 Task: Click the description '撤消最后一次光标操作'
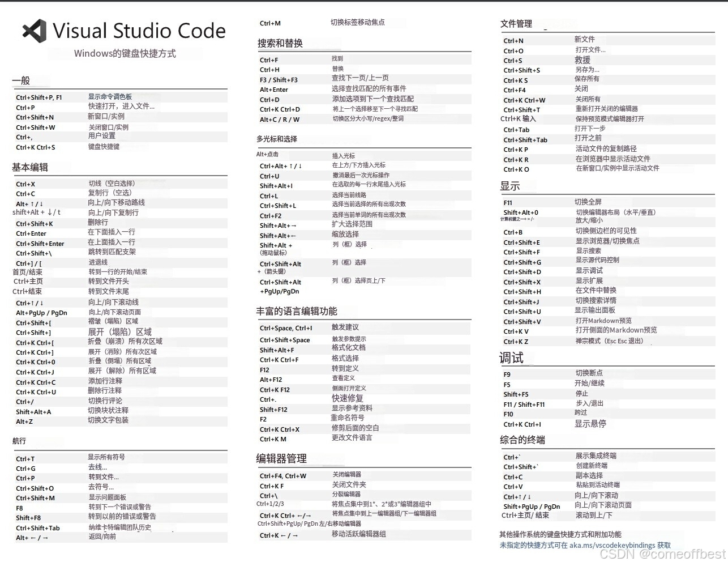pos(361,175)
